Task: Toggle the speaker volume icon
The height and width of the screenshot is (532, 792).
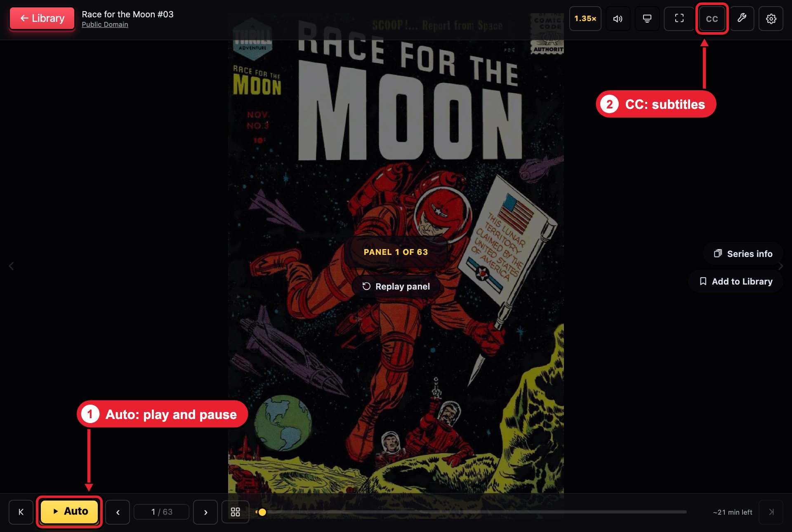Action: (x=618, y=19)
